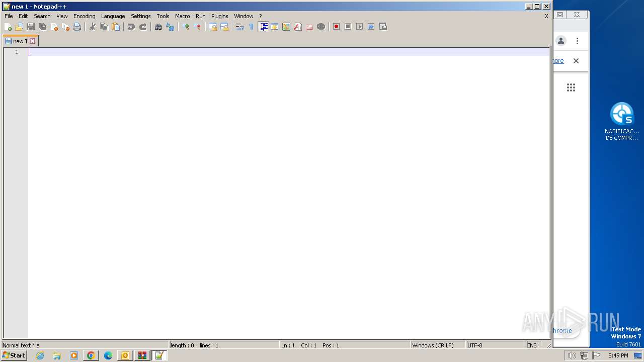Close the current document via toolbar icon
The image size is (644, 362).
[x=54, y=27]
